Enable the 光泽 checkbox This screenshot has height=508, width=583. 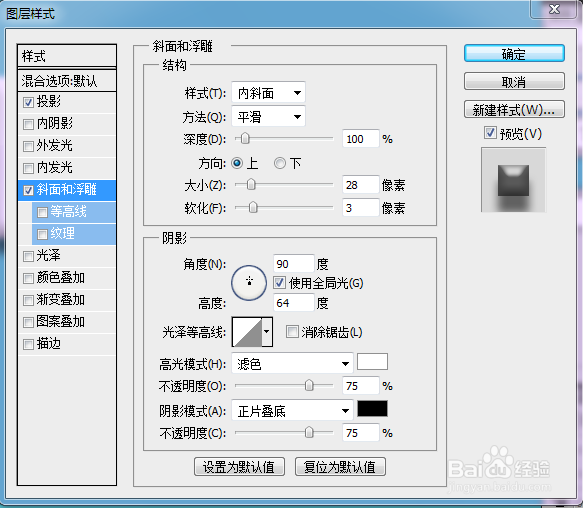pyautogui.click(x=28, y=256)
